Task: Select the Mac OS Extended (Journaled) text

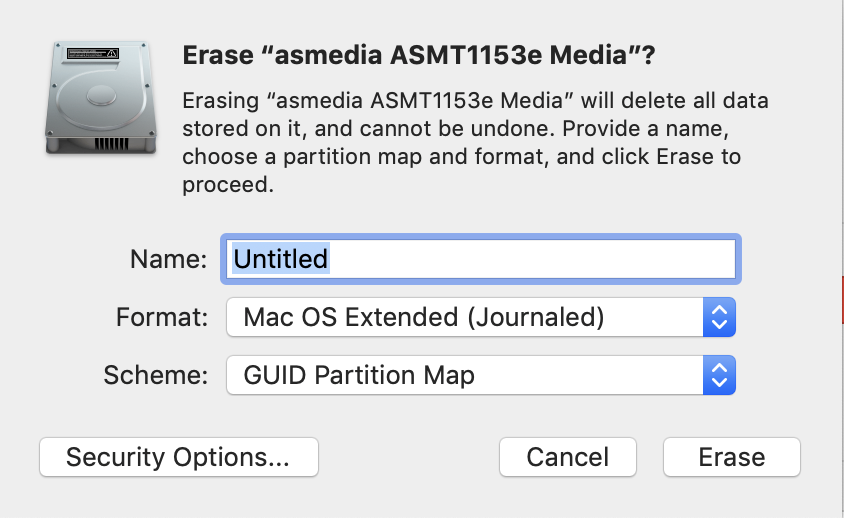Action: [424, 318]
